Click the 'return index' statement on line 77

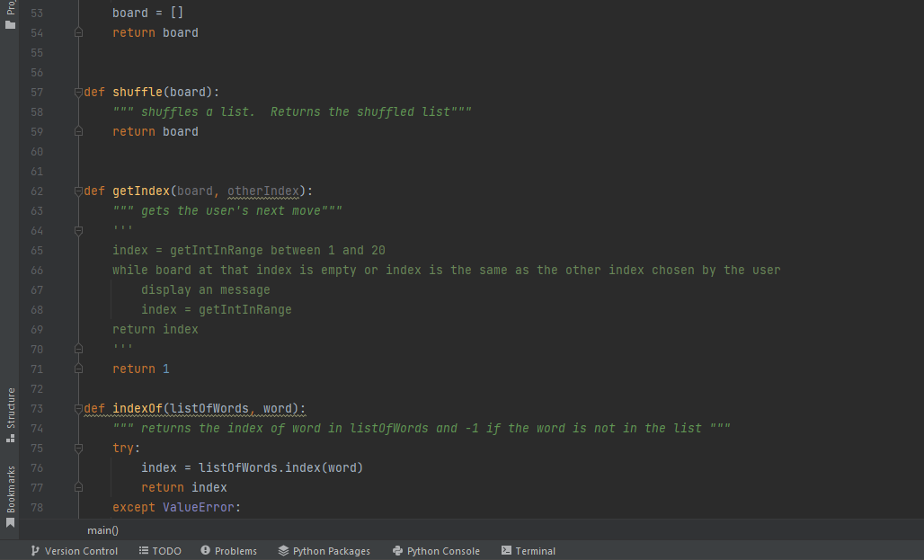tap(184, 487)
